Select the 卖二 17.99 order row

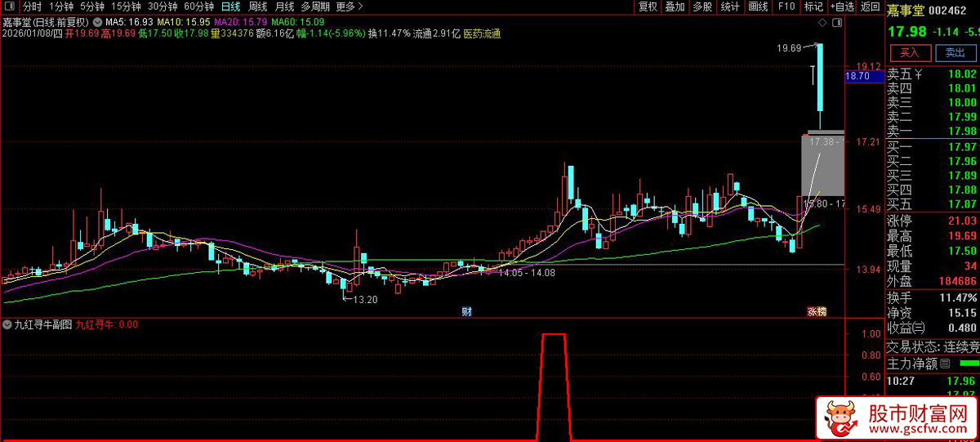[933, 117]
